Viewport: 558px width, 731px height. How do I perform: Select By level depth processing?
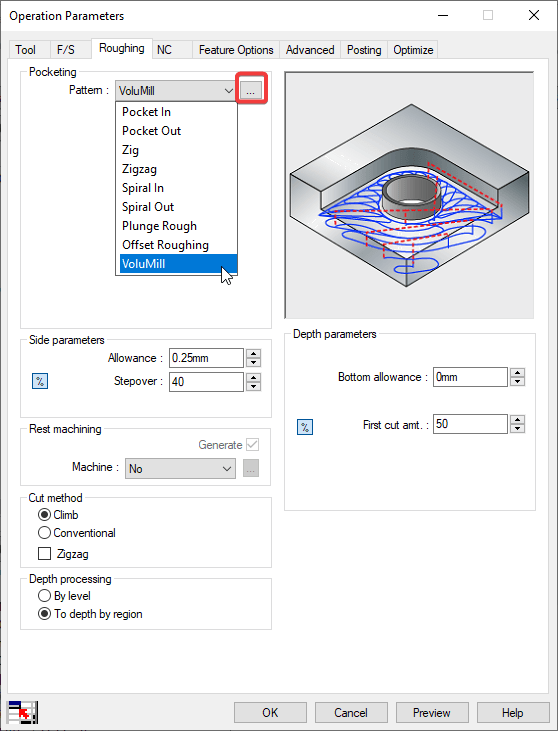pos(64,596)
